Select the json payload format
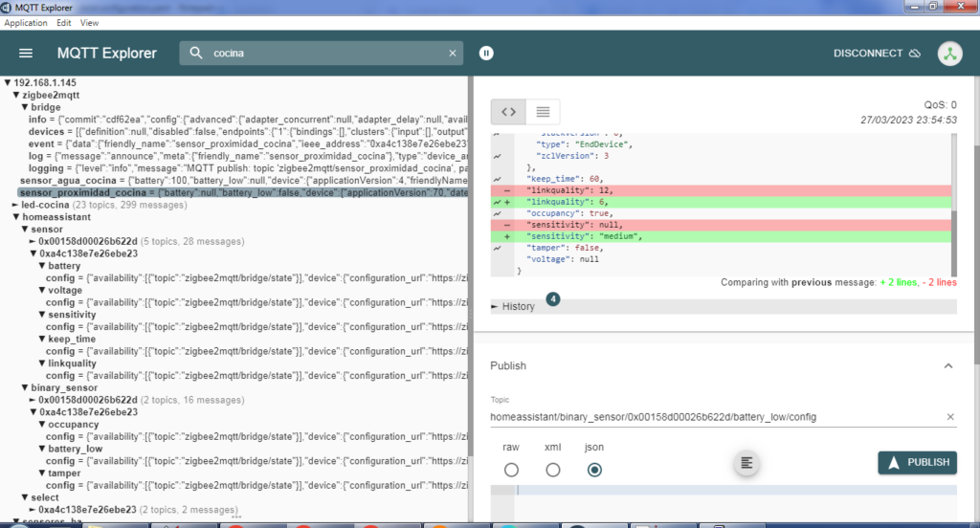Screen dimensions: 980x528 coord(594,470)
